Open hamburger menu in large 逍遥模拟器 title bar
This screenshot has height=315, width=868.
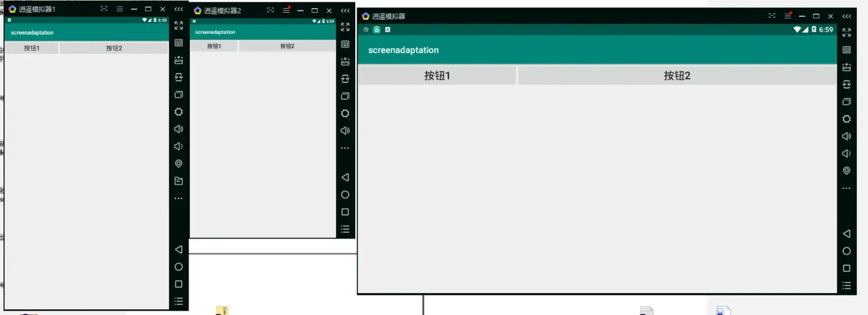(x=787, y=16)
